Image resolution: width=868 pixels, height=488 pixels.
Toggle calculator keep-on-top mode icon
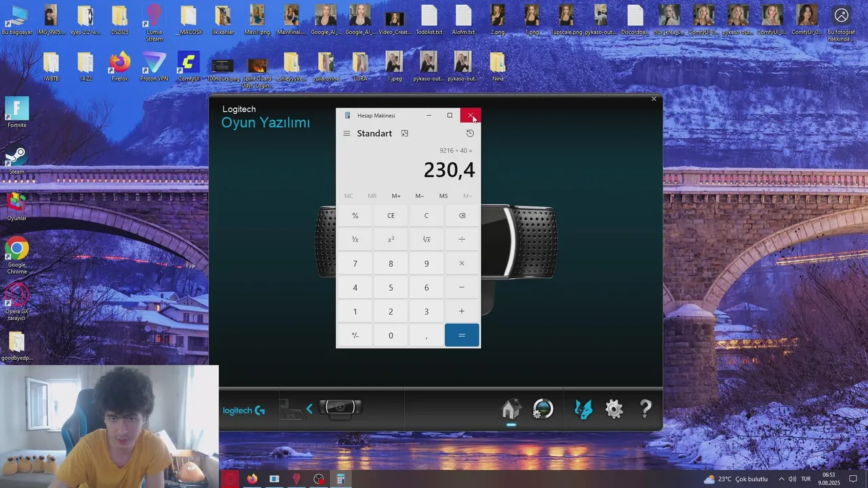click(x=405, y=134)
